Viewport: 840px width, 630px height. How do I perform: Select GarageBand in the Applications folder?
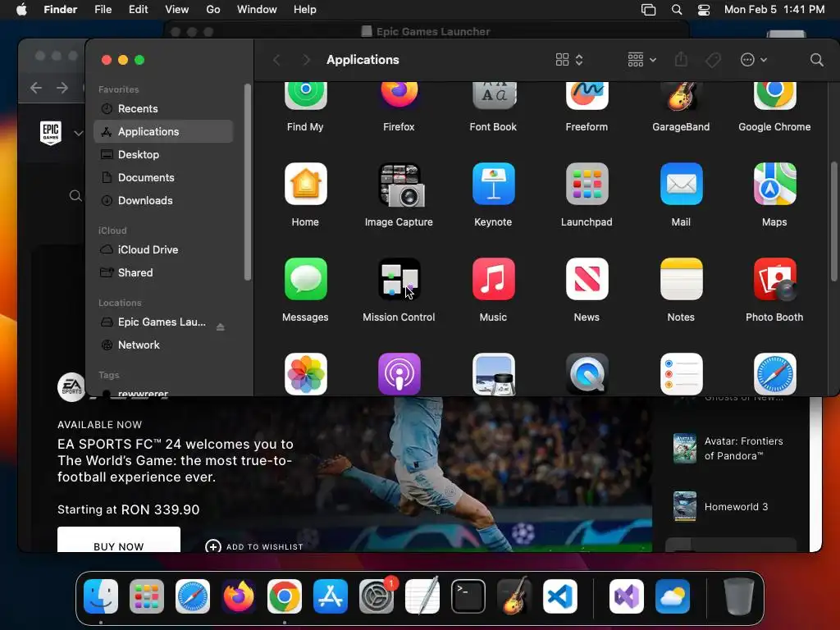(x=681, y=97)
